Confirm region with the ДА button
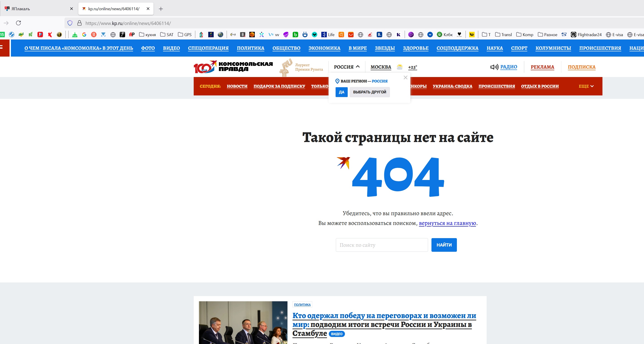Image resolution: width=644 pixels, height=344 pixels. (342, 92)
